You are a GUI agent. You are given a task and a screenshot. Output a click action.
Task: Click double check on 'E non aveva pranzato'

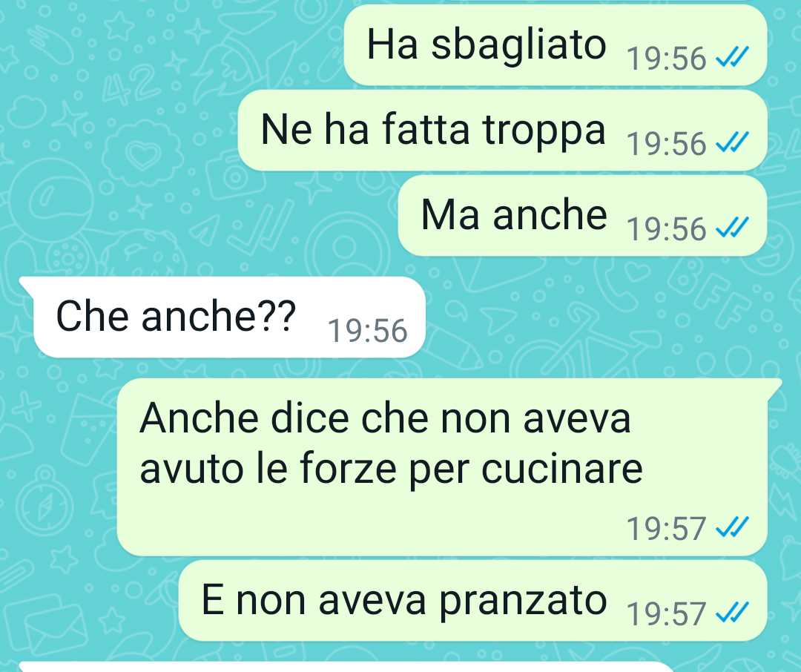pos(732,612)
